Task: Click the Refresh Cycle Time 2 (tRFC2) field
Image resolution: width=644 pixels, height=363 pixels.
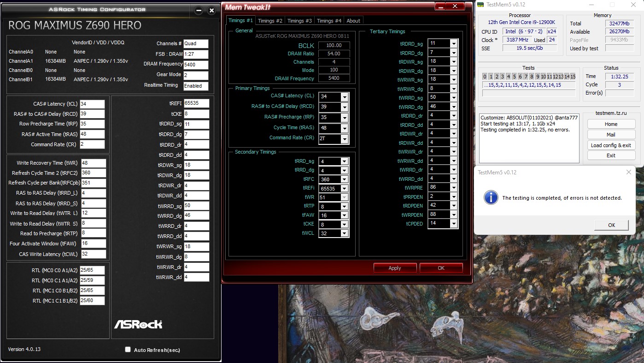Action: 94,173
